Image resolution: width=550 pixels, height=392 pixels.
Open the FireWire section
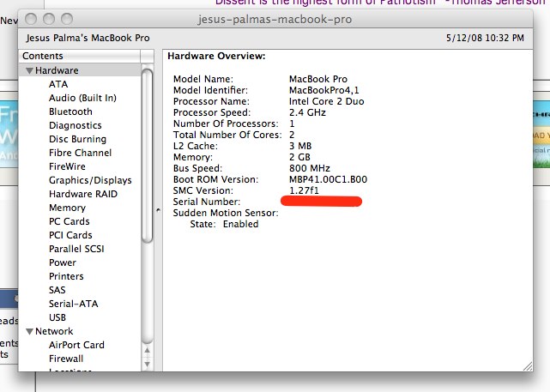[x=67, y=166]
